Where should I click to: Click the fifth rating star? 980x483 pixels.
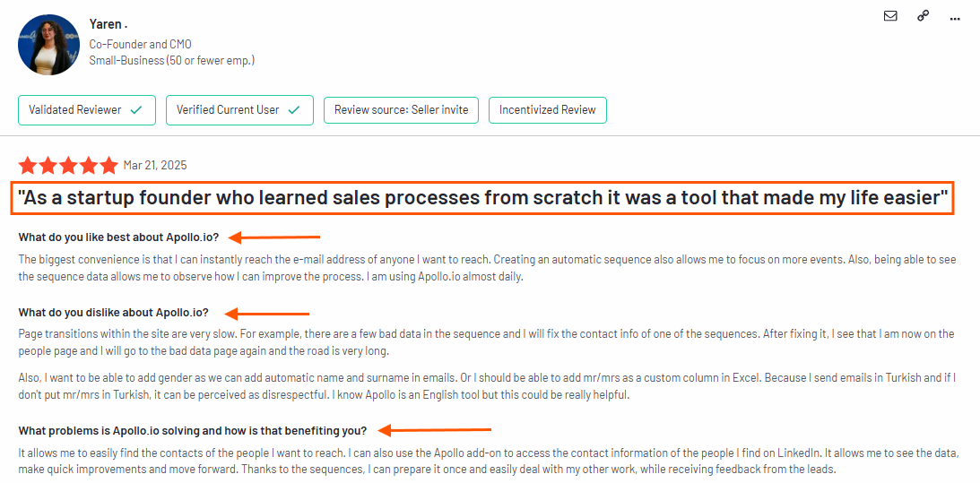pos(108,166)
